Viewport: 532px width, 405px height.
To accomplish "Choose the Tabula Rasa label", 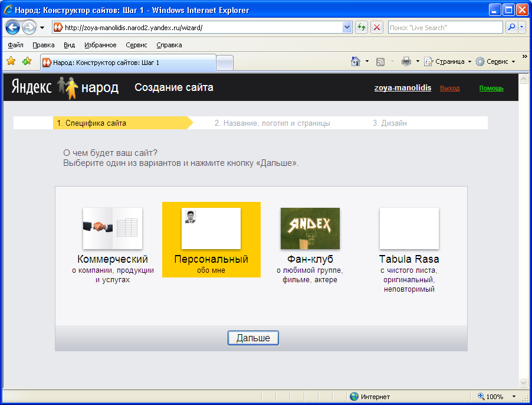I will 409,259.
